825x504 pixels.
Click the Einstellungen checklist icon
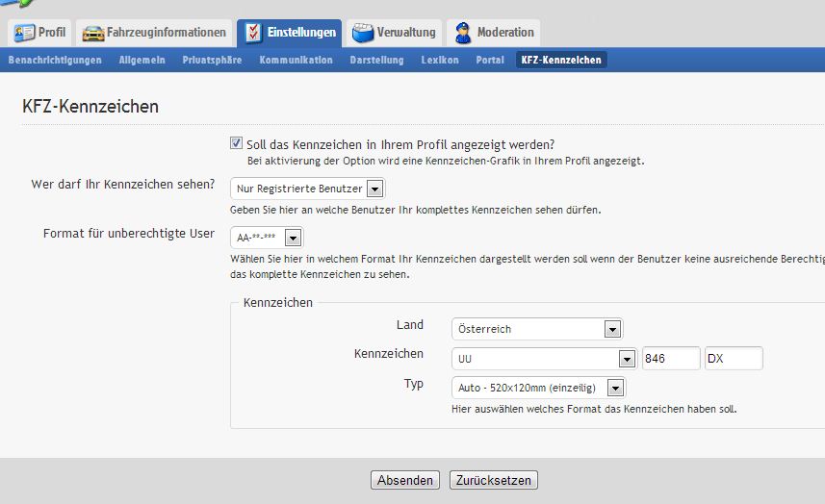(253, 33)
